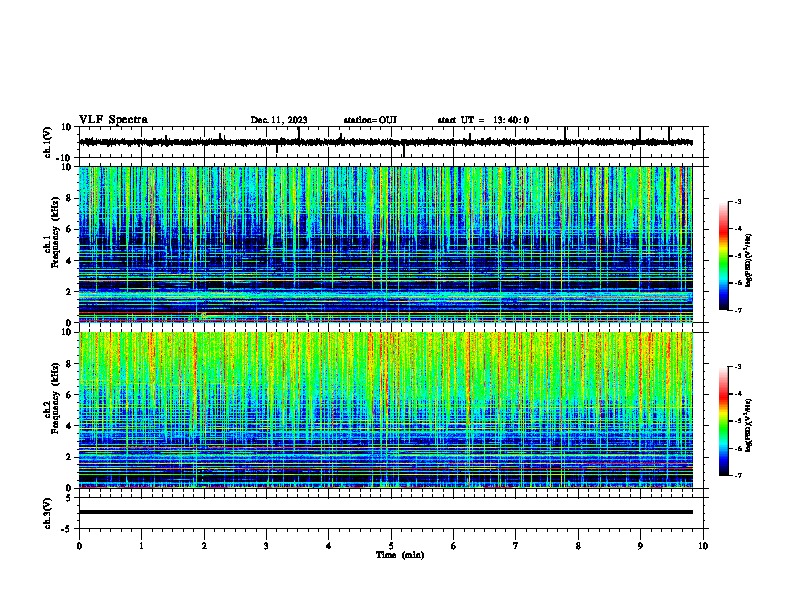Click the ch.1 spectrogram "4" kHz tick label
Image resolution: width=792 pixels, height=612 pixels.
[x=69, y=261]
